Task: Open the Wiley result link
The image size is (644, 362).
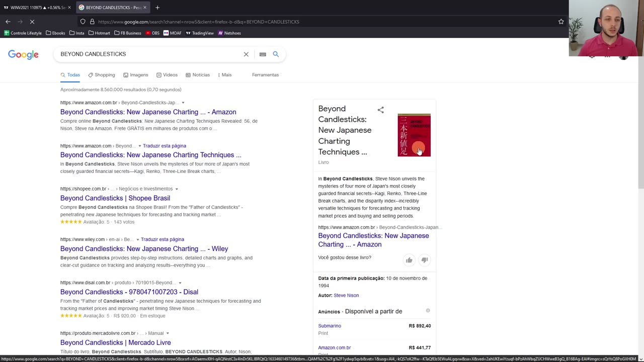Action: tap(144, 249)
